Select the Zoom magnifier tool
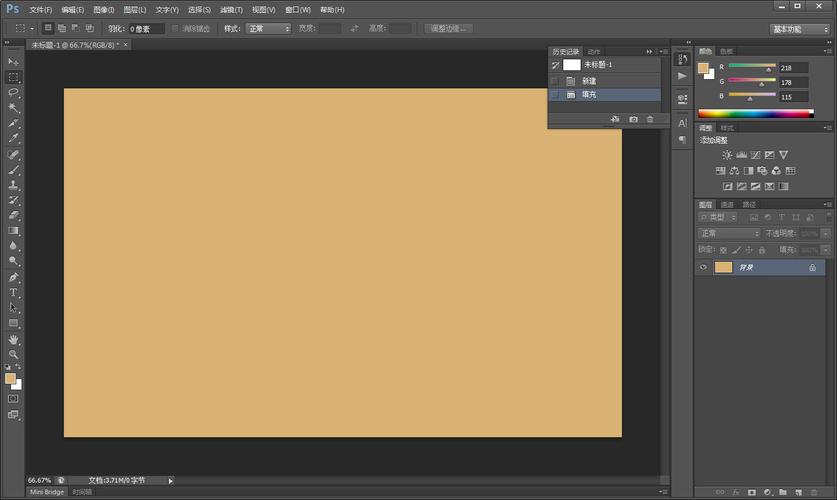 point(14,354)
